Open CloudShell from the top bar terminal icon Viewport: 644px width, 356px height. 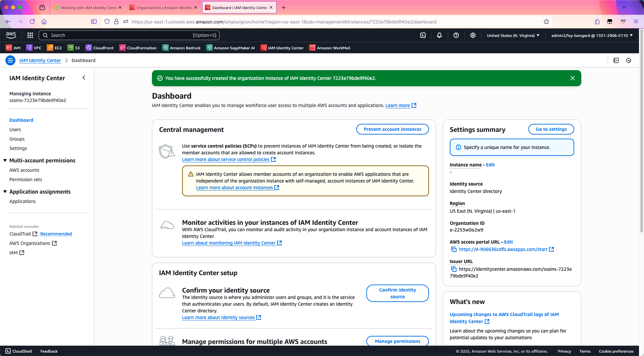coord(423,35)
